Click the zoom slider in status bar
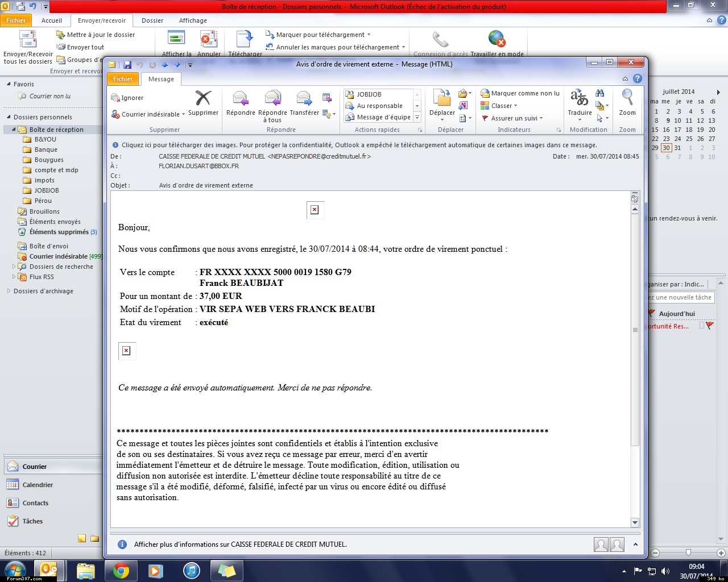Viewport: 728px width, 582px height. (688, 552)
